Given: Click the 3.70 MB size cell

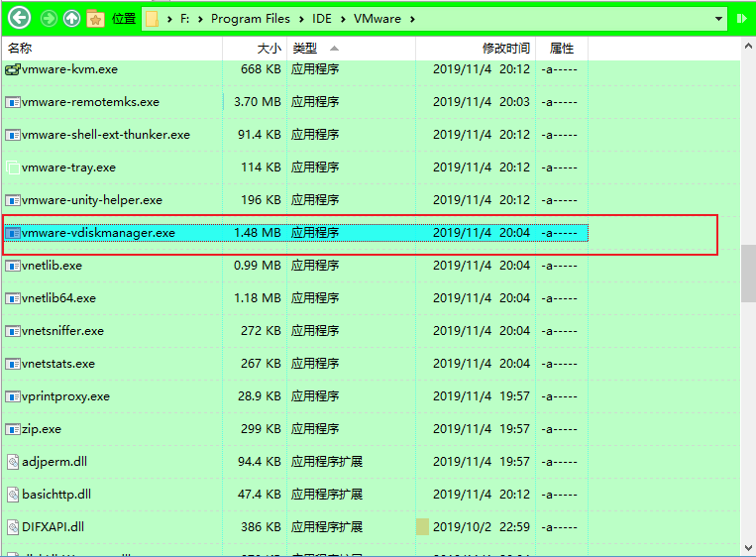Looking at the screenshot, I should [258, 102].
